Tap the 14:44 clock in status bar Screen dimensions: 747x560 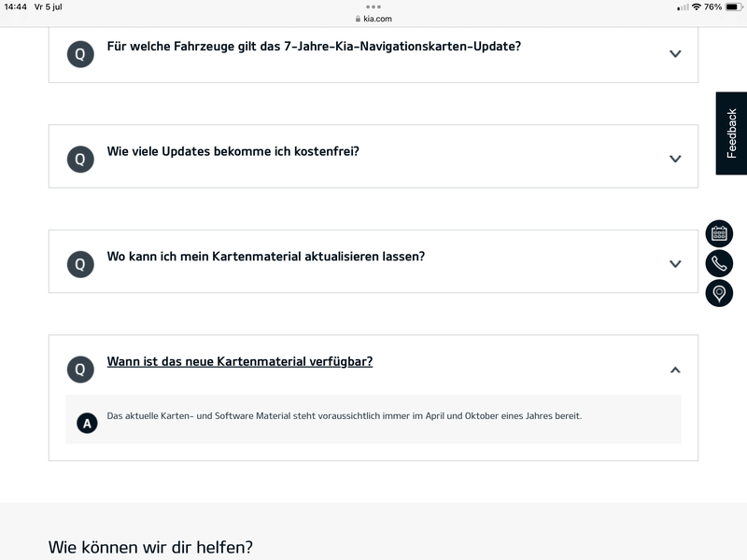(15, 7)
